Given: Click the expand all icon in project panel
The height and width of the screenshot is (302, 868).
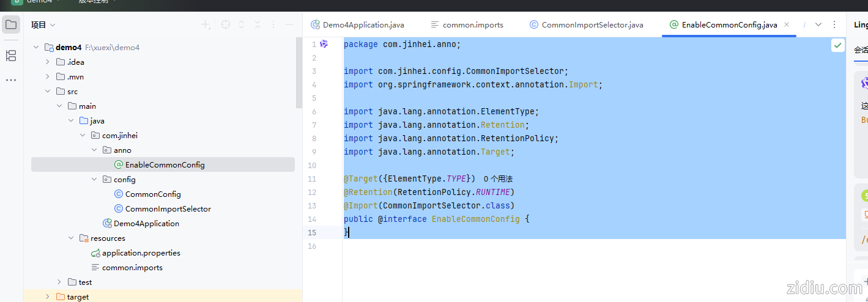Looking at the screenshot, I should click(242, 25).
